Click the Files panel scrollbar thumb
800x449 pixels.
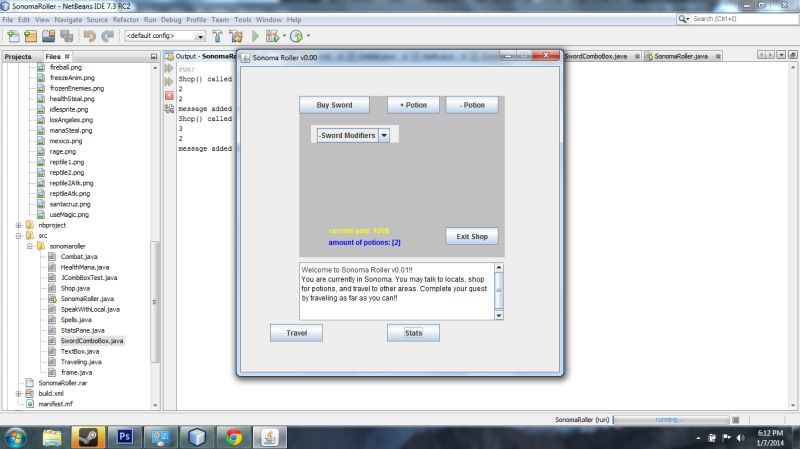point(155,302)
